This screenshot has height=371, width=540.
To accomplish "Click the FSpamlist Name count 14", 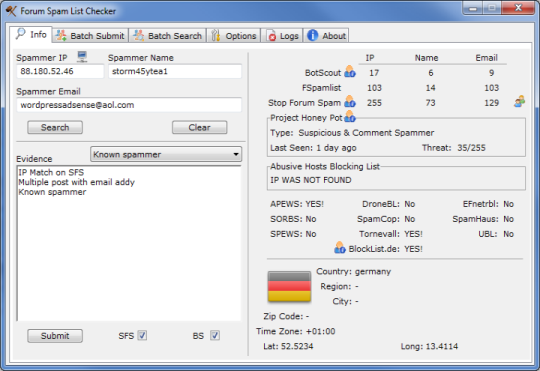I will (430, 88).
